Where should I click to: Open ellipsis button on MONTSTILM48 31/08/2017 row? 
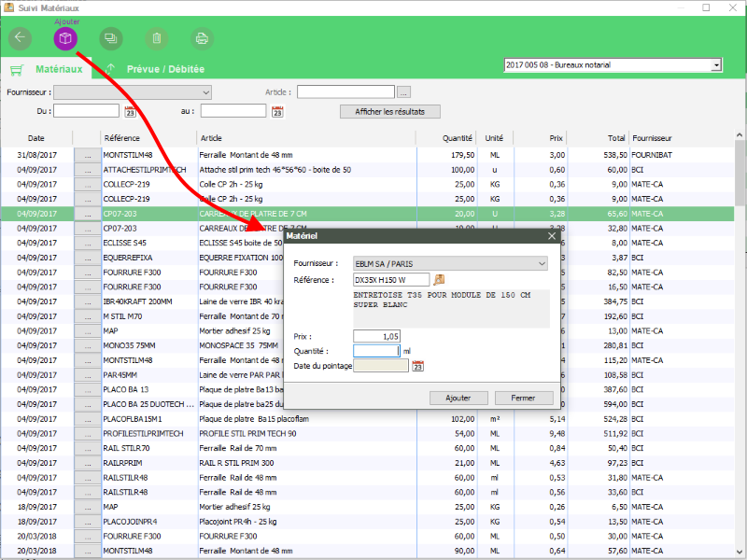tap(87, 155)
